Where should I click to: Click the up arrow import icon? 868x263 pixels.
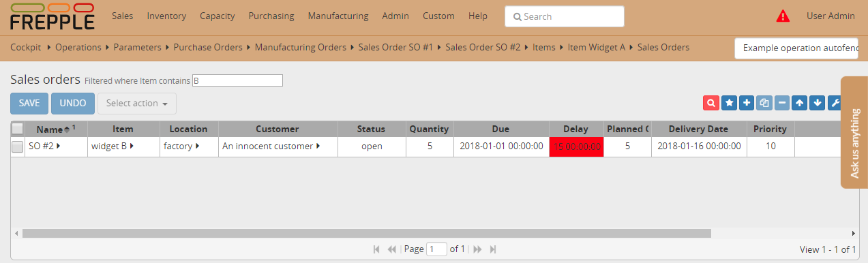pos(800,103)
